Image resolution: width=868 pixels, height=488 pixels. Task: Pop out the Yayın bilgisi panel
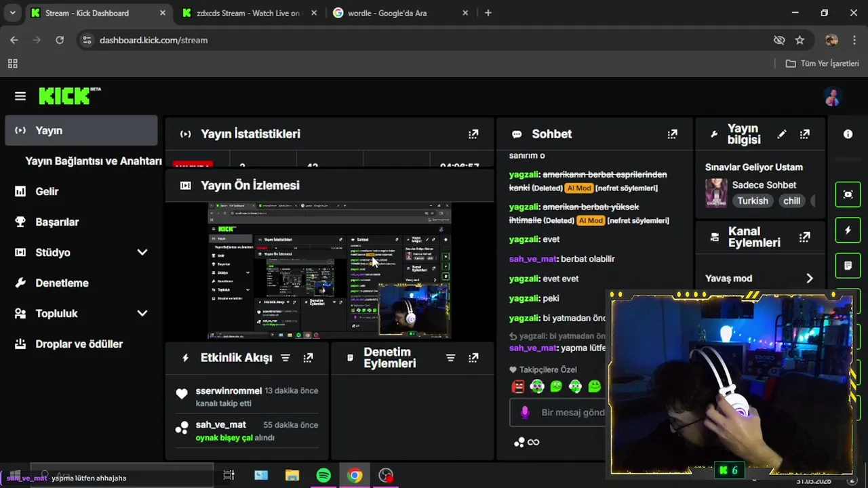point(804,134)
